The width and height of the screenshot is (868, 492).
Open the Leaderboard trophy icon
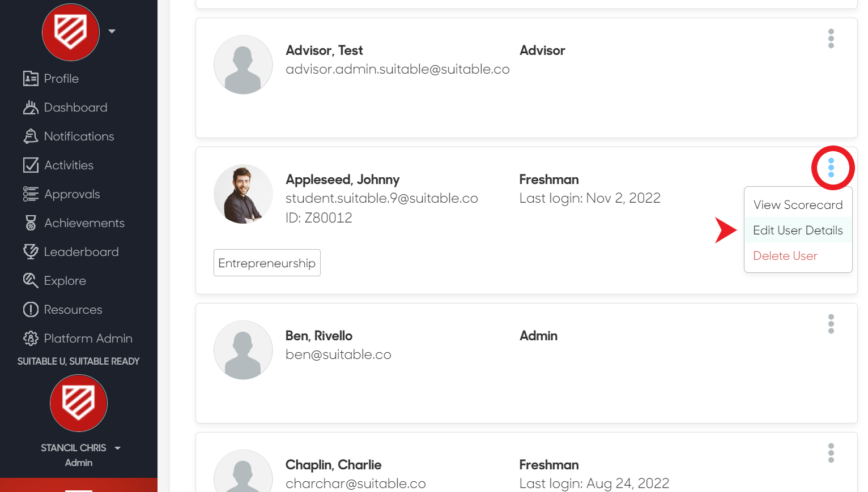pos(31,252)
